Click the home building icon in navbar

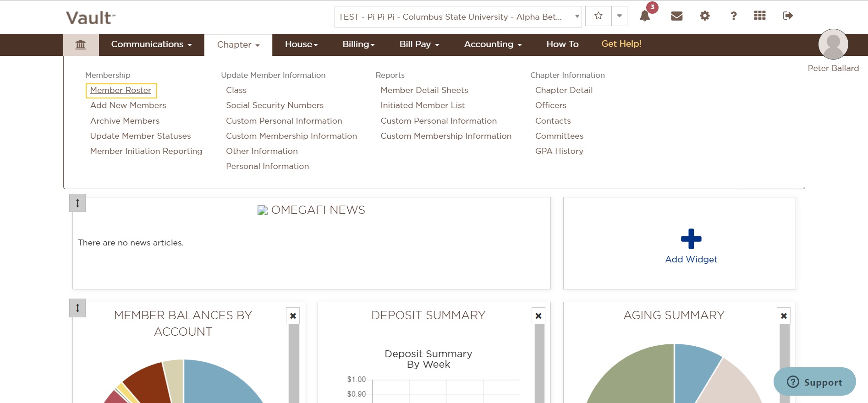[x=81, y=45]
